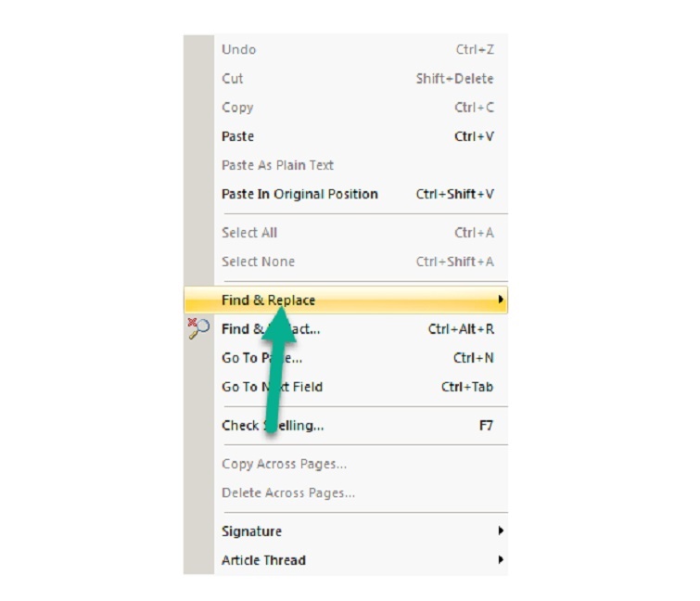Image resolution: width=700 pixels, height=601 pixels.
Task: Run Check Spelling from the menu
Action: pos(273,426)
